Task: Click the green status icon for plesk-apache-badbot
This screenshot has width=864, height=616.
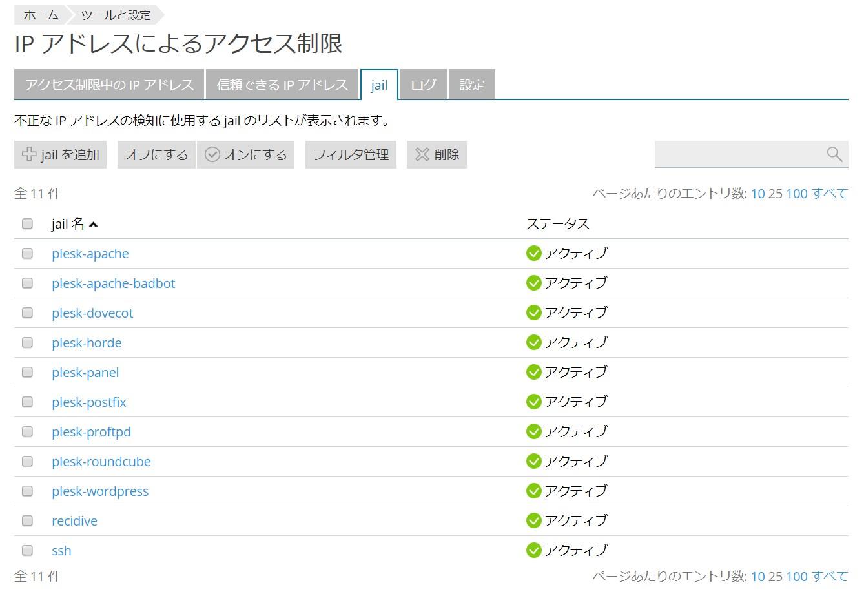Action: (x=534, y=283)
